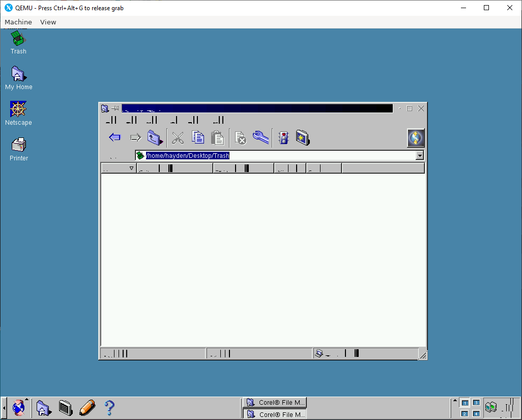Open Netscape from the desktop
Screen dimensions: 522x420
pyautogui.click(x=18, y=108)
